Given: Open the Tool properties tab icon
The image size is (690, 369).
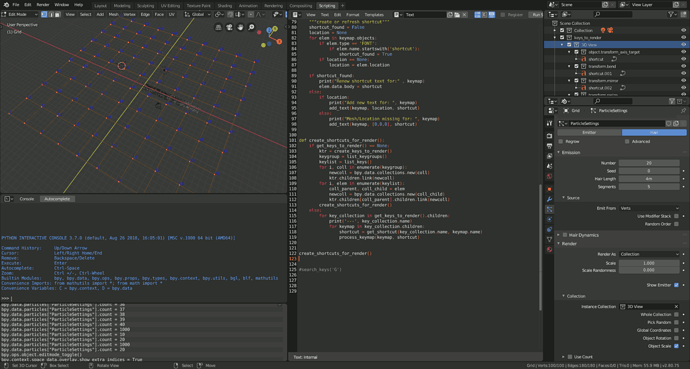Looking at the screenshot, I should [549, 124].
